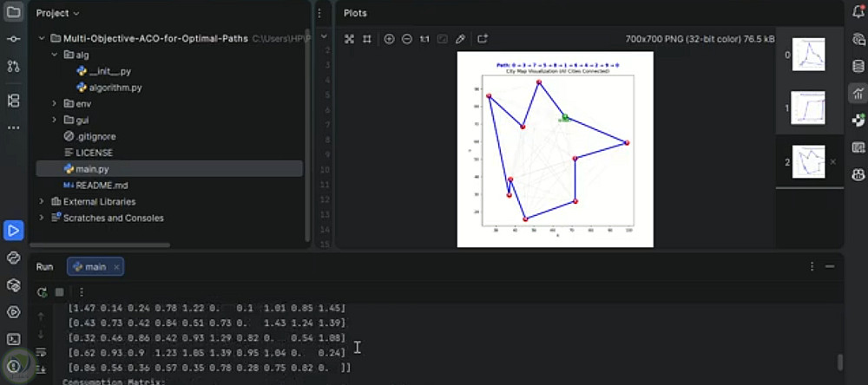Click the Project tree horizontal scrollbar
The image size is (868, 385).
[x=100, y=245]
